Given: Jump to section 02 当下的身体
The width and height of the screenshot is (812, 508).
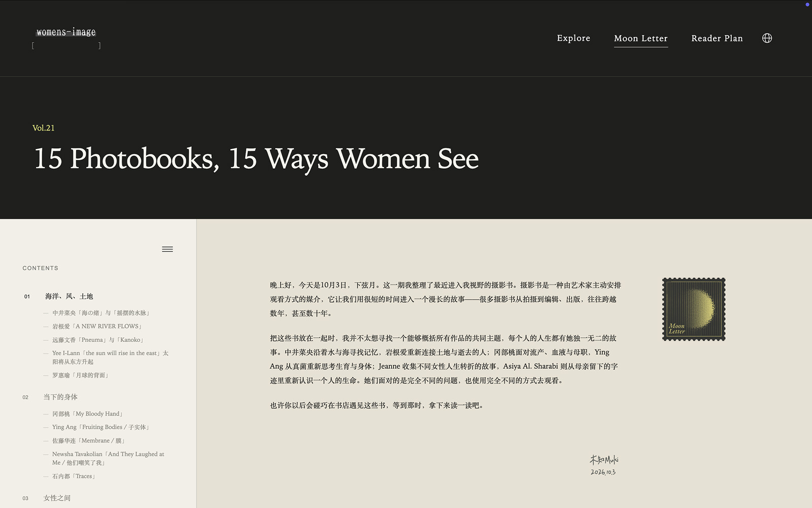Looking at the screenshot, I should click(x=60, y=397).
